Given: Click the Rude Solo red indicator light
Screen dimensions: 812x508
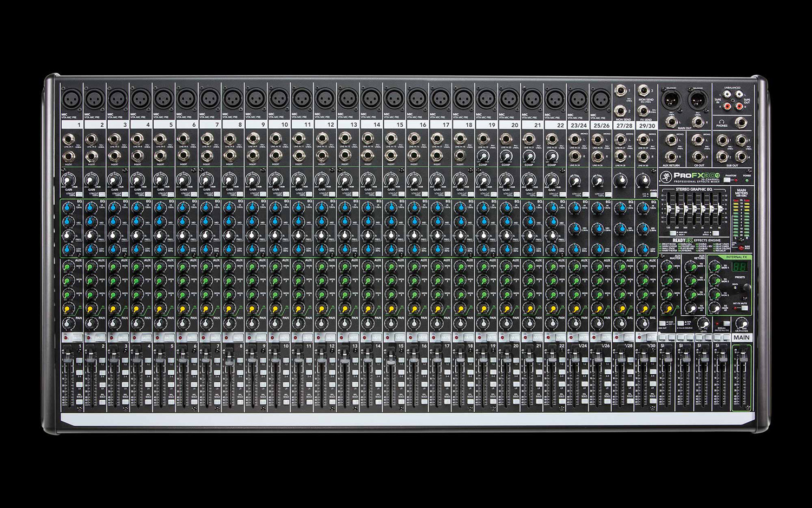Looking at the screenshot, I should pyautogui.click(x=741, y=248).
